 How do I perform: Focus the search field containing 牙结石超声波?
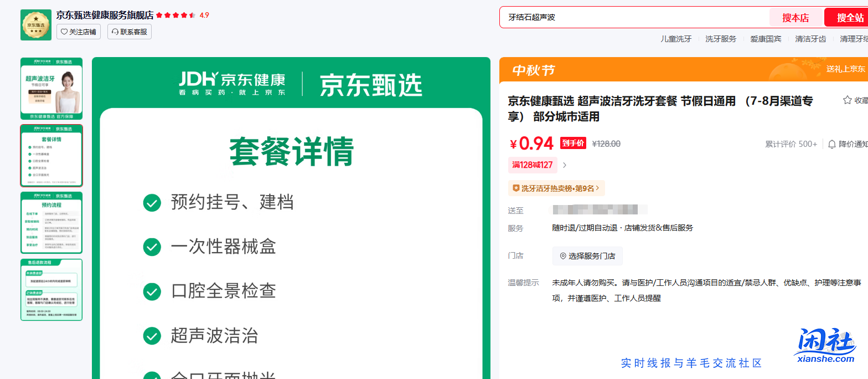pos(634,17)
